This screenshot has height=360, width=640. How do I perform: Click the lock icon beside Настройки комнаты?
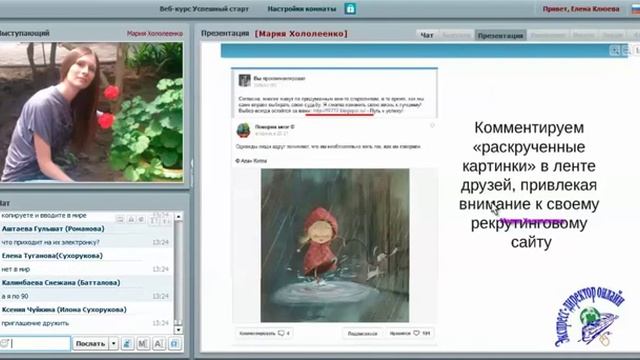pos(350,9)
